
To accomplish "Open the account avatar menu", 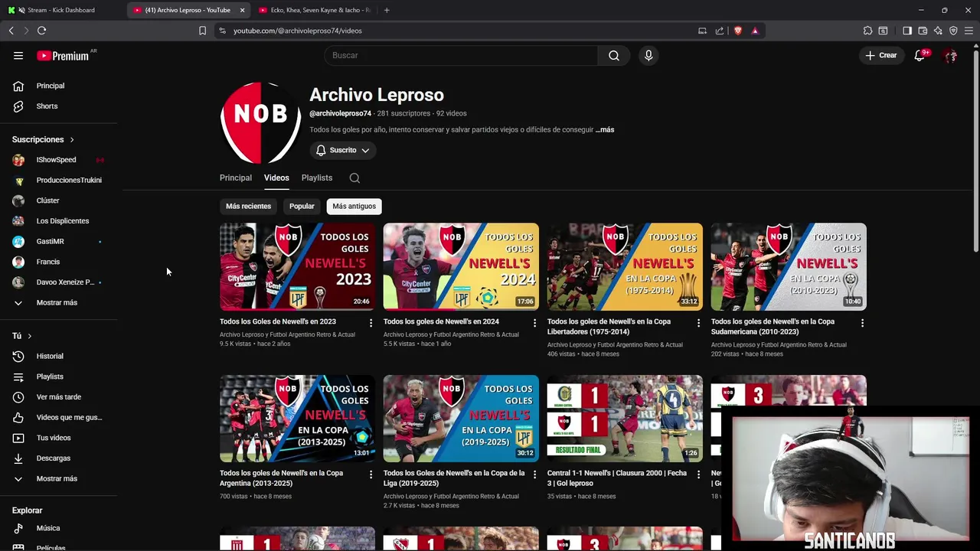I will [x=950, y=55].
